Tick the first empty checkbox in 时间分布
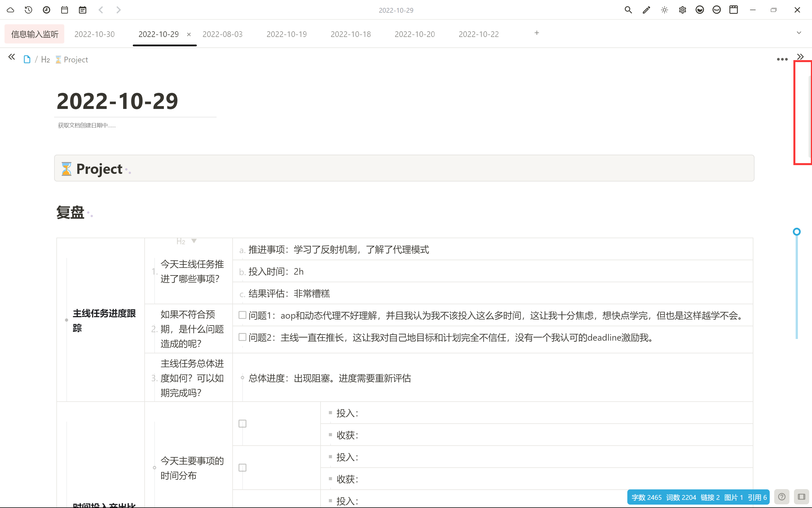Image resolution: width=812 pixels, height=508 pixels. [x=242, y=424]
